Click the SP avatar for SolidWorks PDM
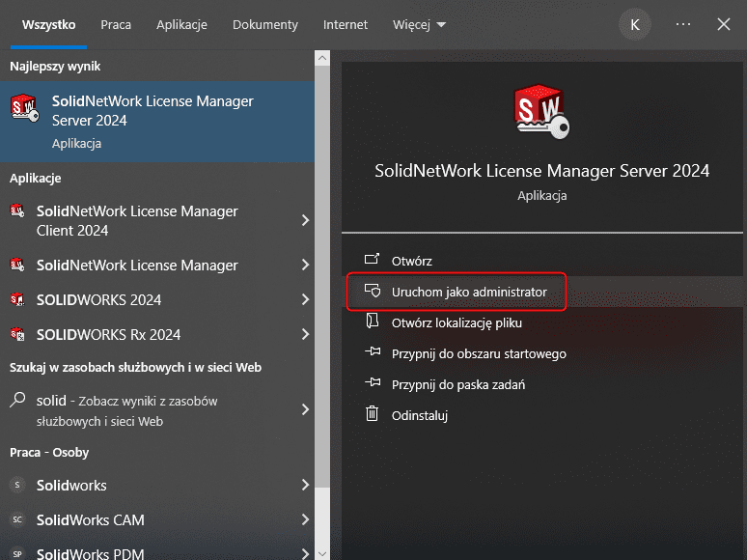The width and height of the screenshot is (747, 560). (17, 554)
